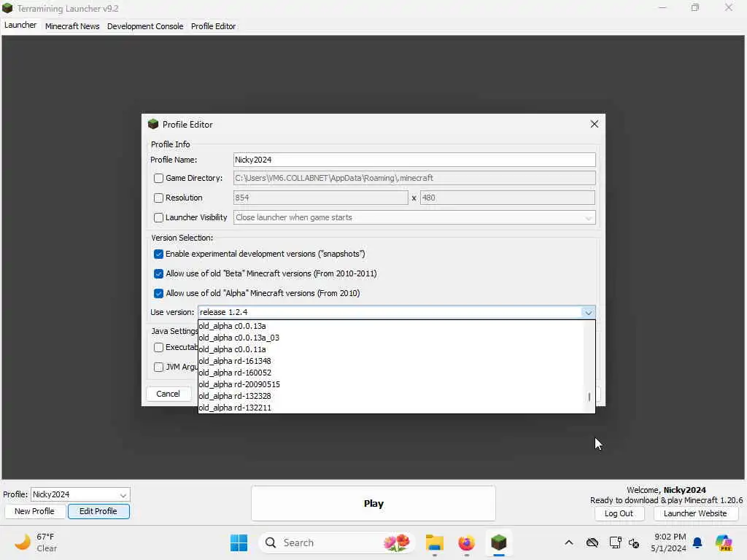Enable the Resolution checkbox

click(158, 198)
